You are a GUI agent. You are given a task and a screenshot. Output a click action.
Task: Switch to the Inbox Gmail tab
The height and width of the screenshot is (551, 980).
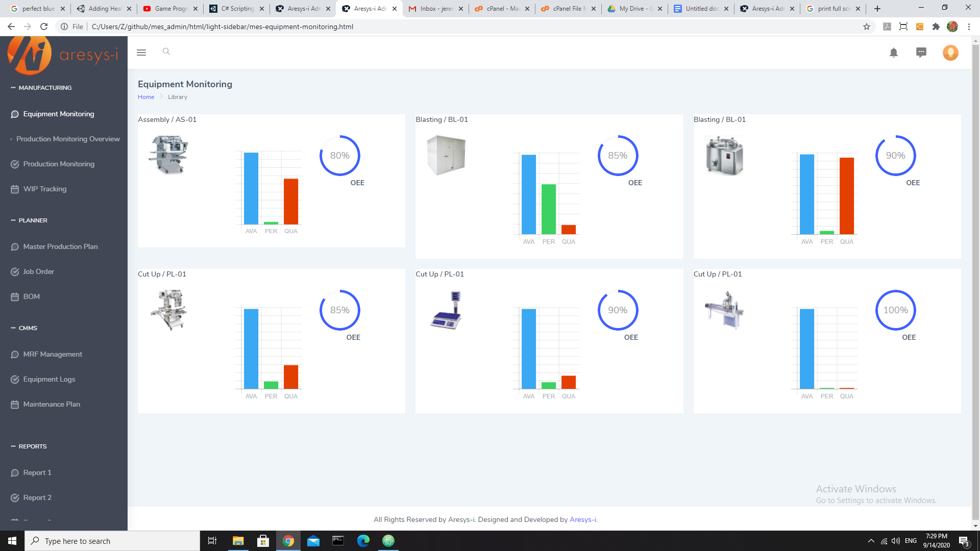pyautogui.click(x=435, y=9)
